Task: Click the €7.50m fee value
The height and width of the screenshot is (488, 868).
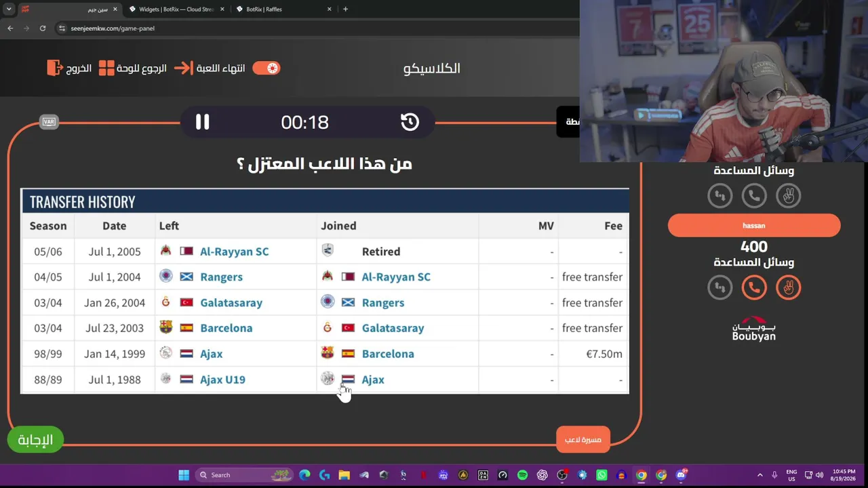Action: click(x=604, y=354)
